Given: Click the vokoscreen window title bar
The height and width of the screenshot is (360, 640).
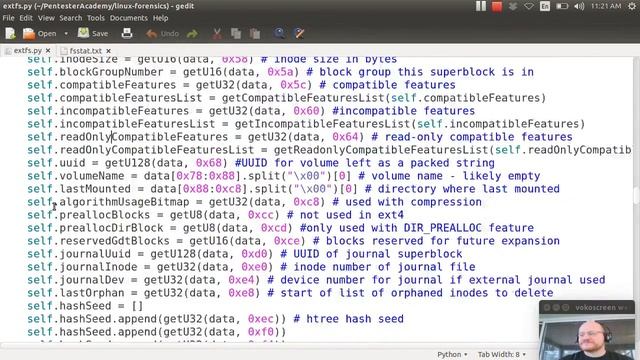Looking at the screenshot, I should coord(587,307).
